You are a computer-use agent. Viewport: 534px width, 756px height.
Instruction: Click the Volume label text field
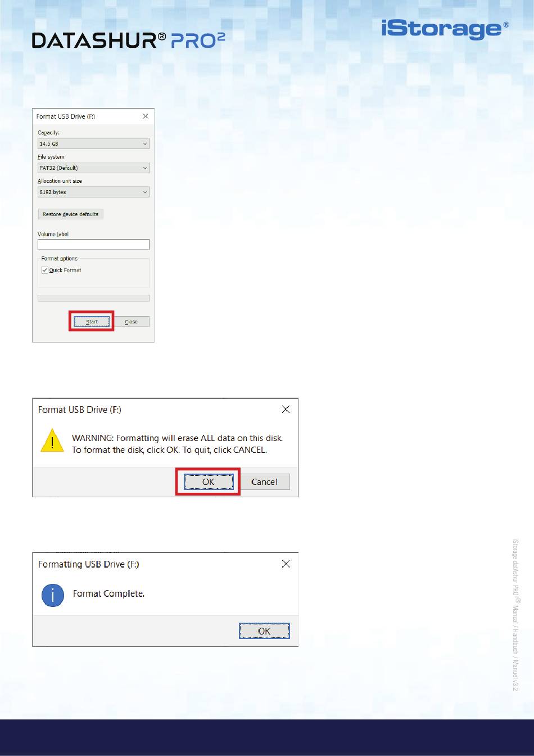pyautogui.click(x=93, y=244)
